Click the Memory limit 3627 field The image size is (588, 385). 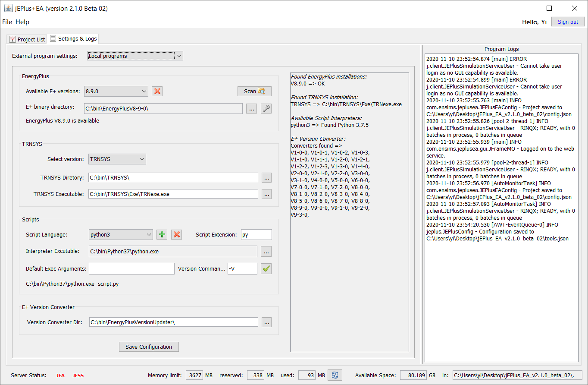195,375
